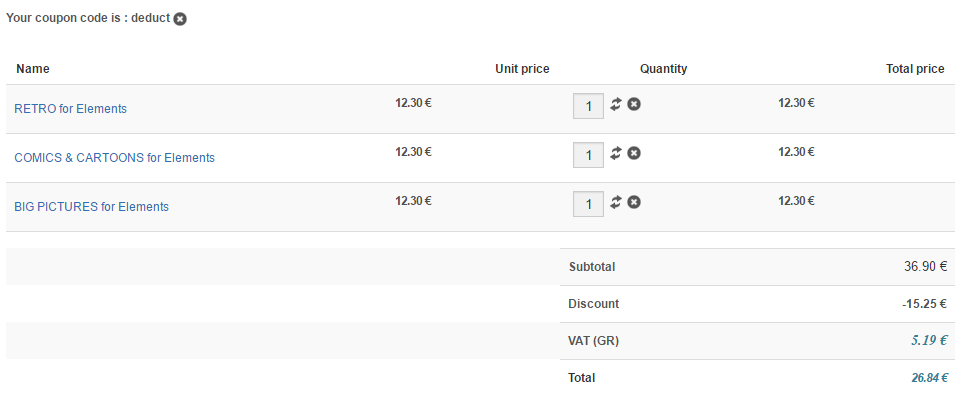Delete COMICS & CARTOONS for Elements item

pyautogui.click(x=634, y=153)
